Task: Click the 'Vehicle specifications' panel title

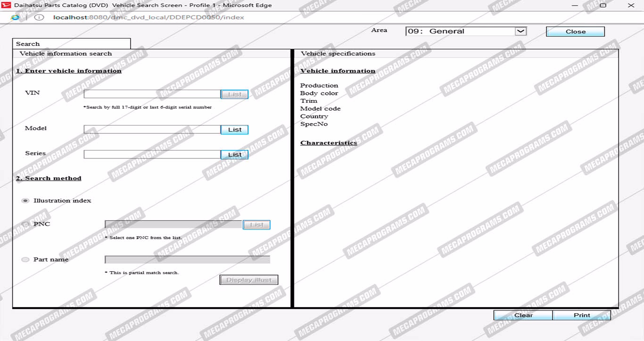Action: (x=338, y=53)
